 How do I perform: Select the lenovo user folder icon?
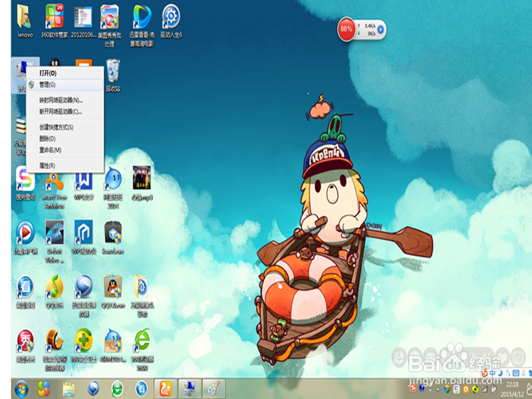point(25,21)
